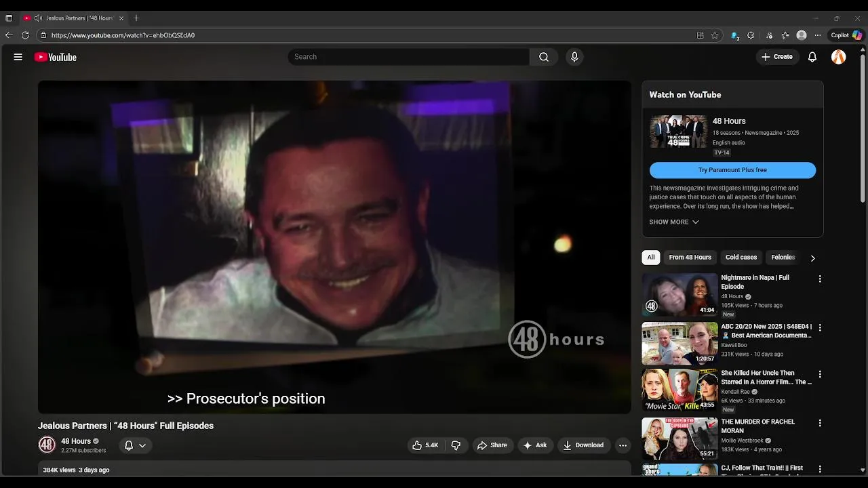Click the Ask button
Image resolution: width=868 pixels, height=488 pixels.
point(535,445)
